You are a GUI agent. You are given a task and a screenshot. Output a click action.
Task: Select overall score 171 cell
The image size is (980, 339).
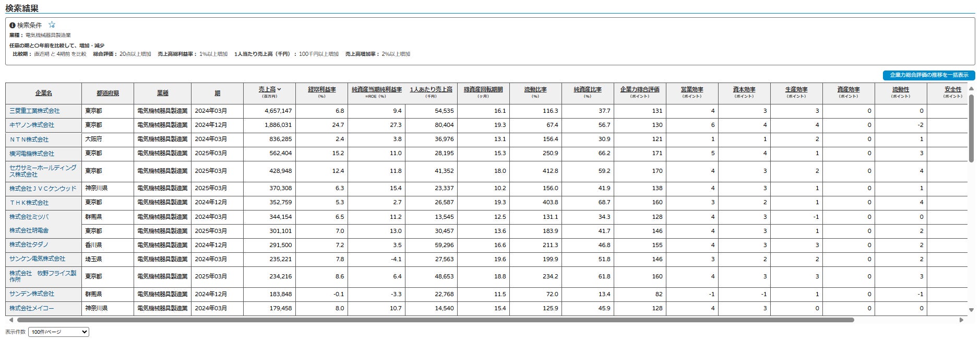(640, 153)
